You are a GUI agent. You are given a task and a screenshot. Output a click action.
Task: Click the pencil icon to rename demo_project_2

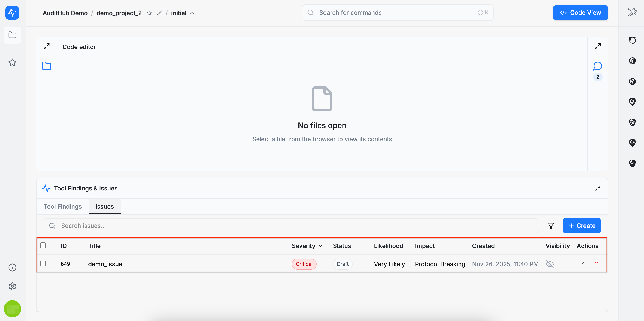point(159,13)
